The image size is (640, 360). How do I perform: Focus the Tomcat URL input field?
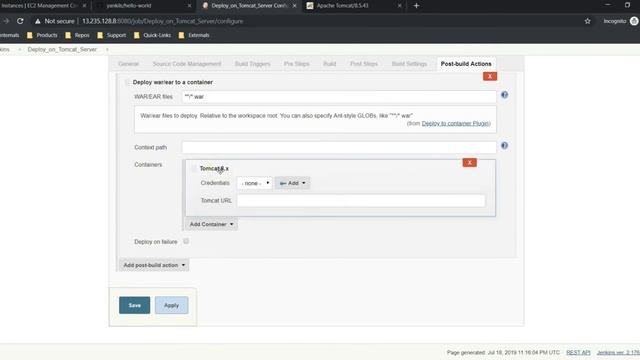coord(361,200)
